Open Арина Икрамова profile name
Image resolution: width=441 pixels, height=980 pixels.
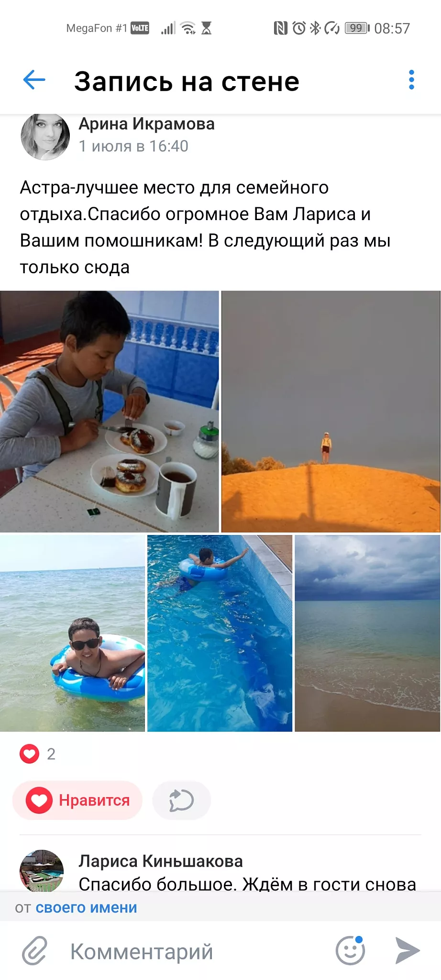point(146,124)
